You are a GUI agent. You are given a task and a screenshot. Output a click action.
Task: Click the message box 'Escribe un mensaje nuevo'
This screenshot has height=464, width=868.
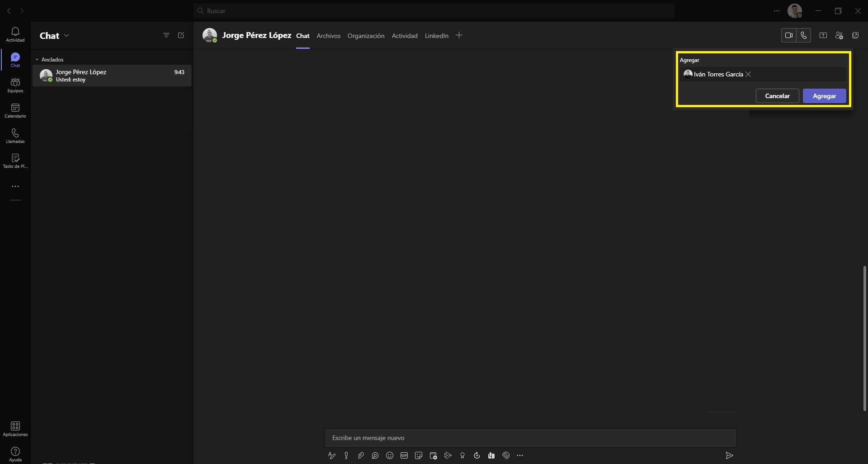pos(531,438)
